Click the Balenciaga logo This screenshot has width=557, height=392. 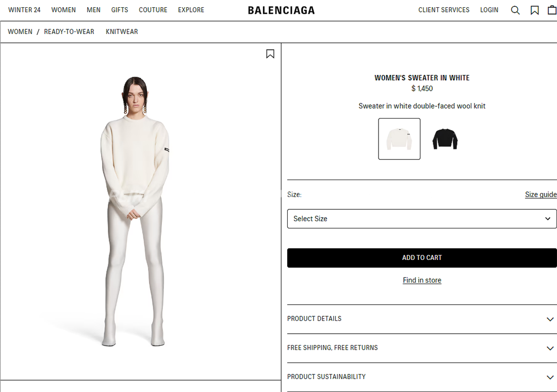(x=281, y=10)
